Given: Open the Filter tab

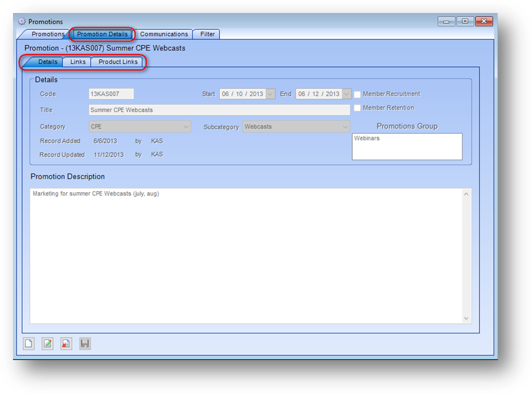Looking at the screenshot, I should [x=208, y=34].
